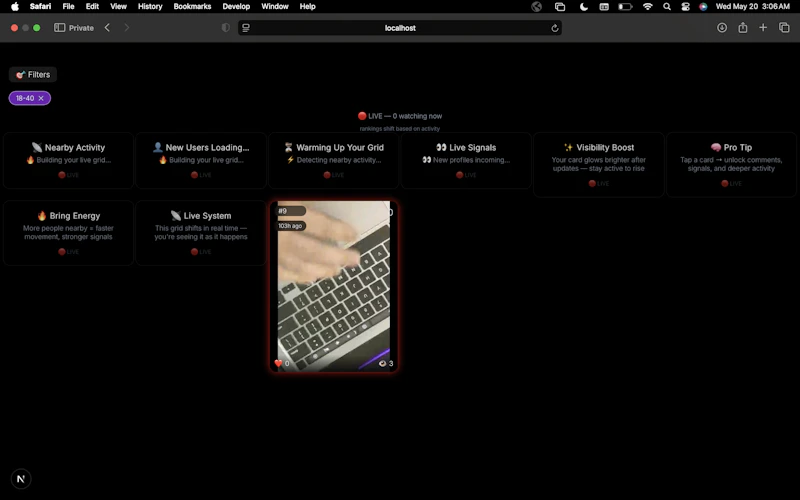Open the keyboard video thumbnail card
Screen dimensions: 800x500
334,286
